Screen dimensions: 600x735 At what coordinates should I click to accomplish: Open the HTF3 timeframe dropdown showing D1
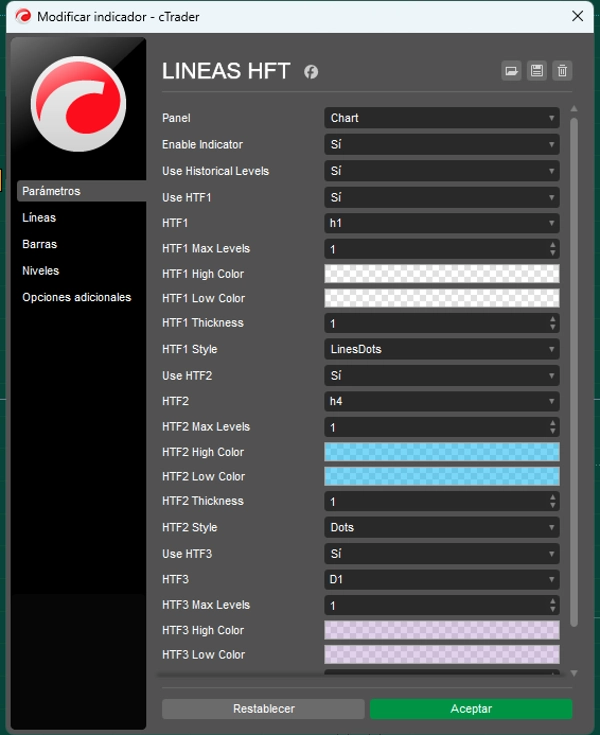click(442, 579)
